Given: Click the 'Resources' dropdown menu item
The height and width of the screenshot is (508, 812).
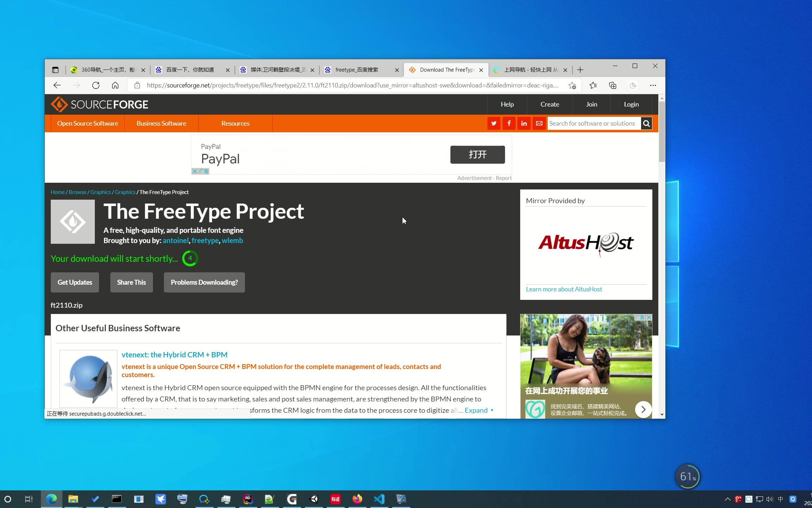Looking at the screenshot, I should [235, 123].
